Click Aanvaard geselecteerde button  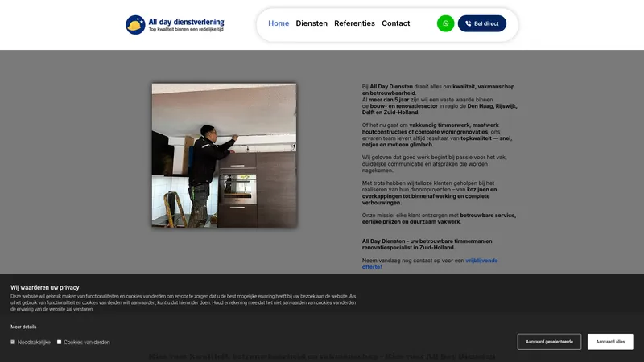tap(549, 341)
